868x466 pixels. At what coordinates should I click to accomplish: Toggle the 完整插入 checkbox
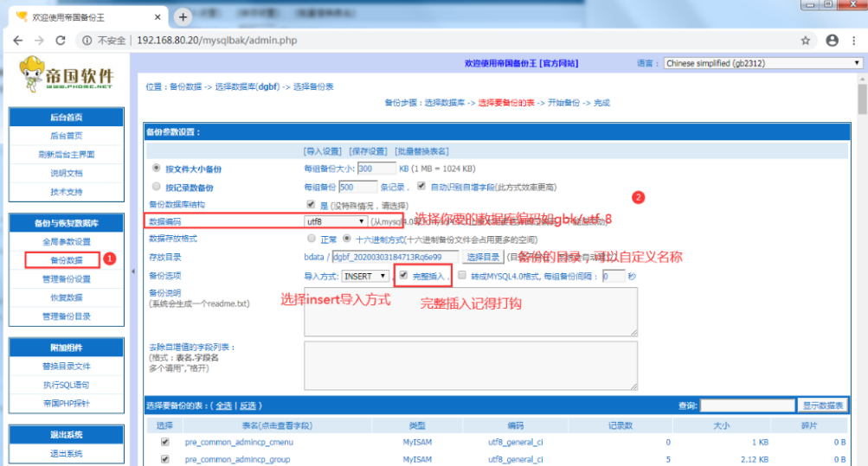pos(403,276)
